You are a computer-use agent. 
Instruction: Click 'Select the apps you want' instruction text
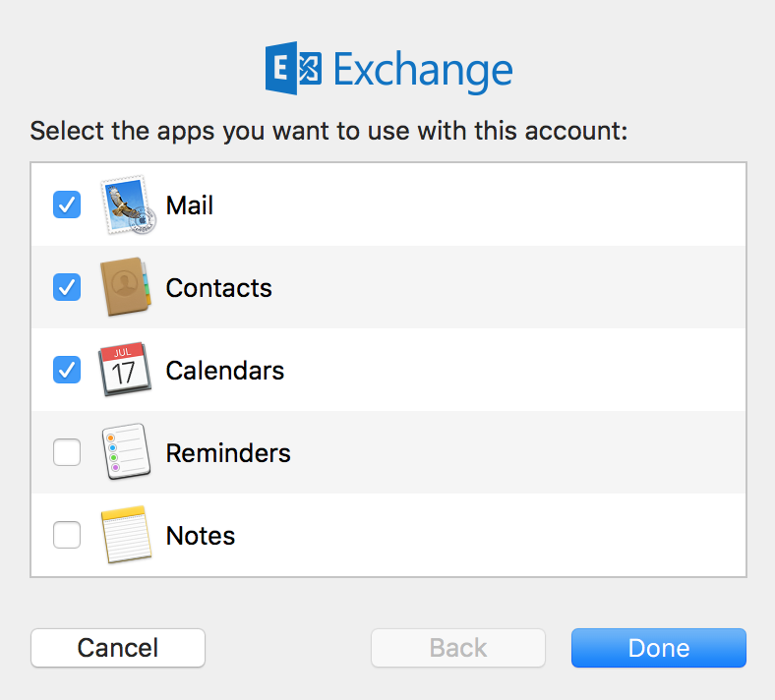pyautogui.click(x=328, y=132)
